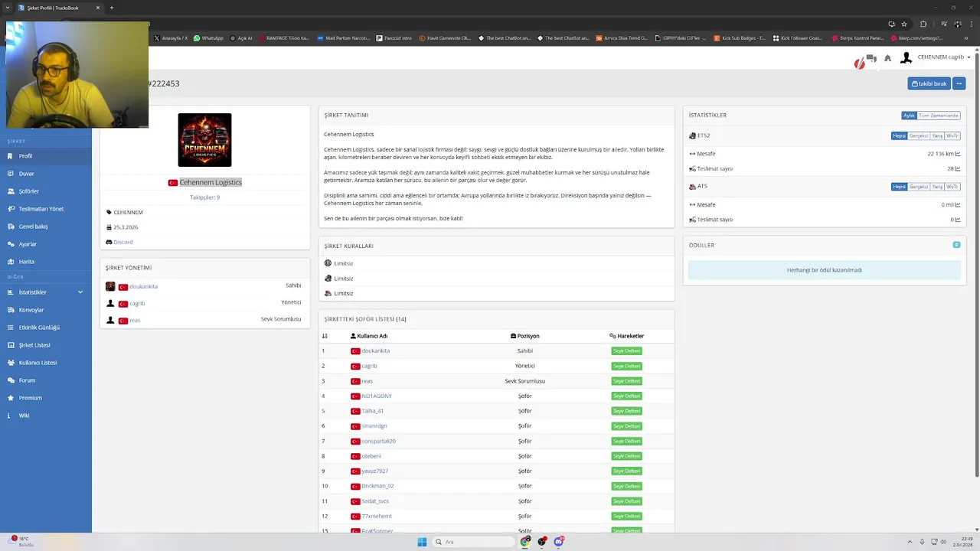Click the takibi bırak button
Screen dimensions: 980x551
(929, 83)
